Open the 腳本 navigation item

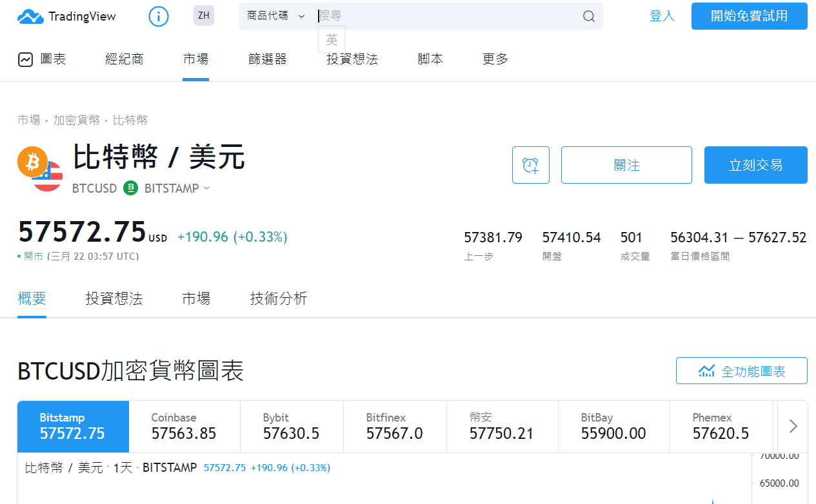coord(430,59)
